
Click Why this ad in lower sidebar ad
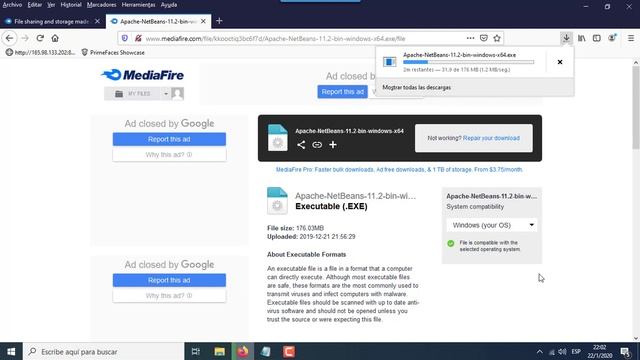[169, 296]
